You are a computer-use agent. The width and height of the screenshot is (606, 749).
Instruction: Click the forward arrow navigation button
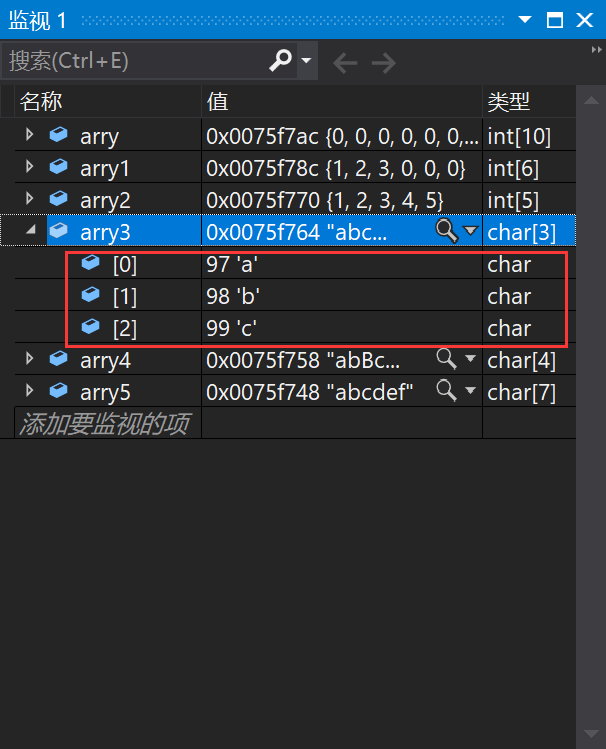pyautogui.click(x=384, y=63)
